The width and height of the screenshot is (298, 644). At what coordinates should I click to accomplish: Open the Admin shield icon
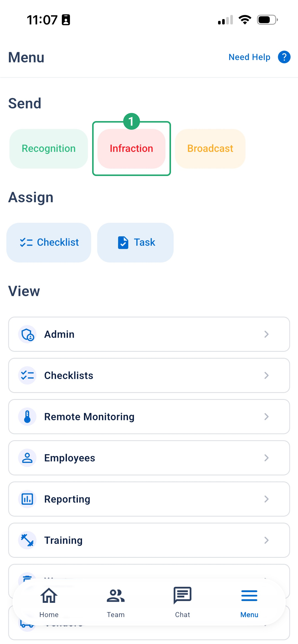pos(27,334)
